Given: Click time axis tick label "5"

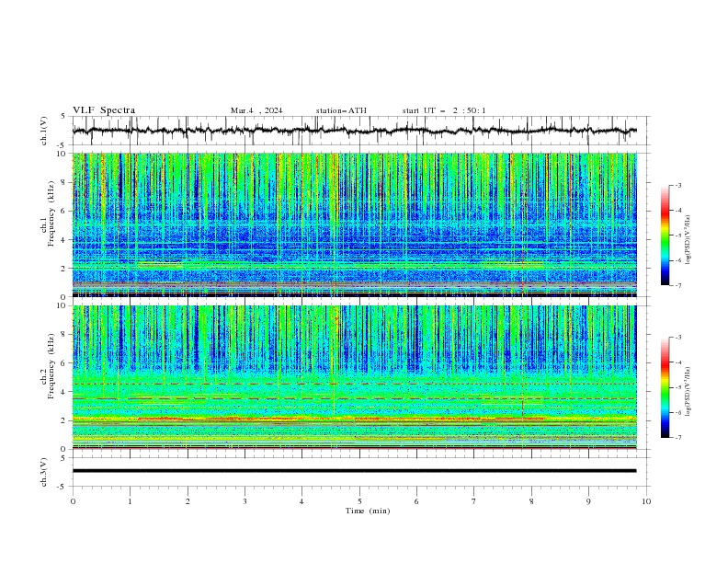Looking at the screenshot, I should coord(359,501).
